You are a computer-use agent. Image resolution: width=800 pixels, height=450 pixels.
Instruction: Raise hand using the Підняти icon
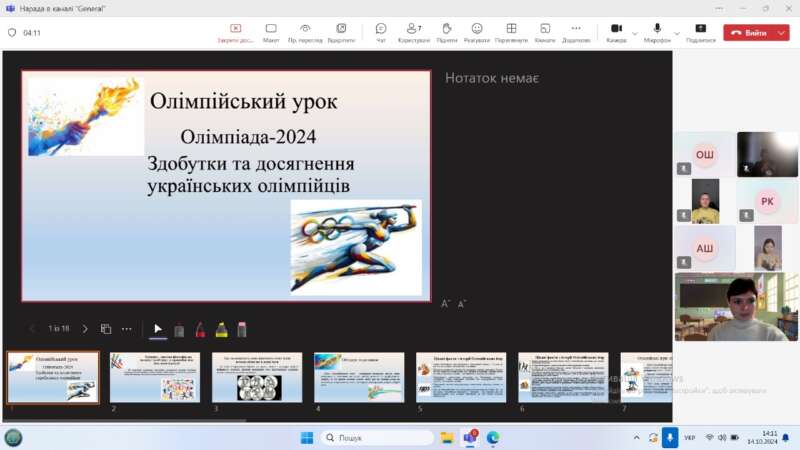[x=446, y=32]
